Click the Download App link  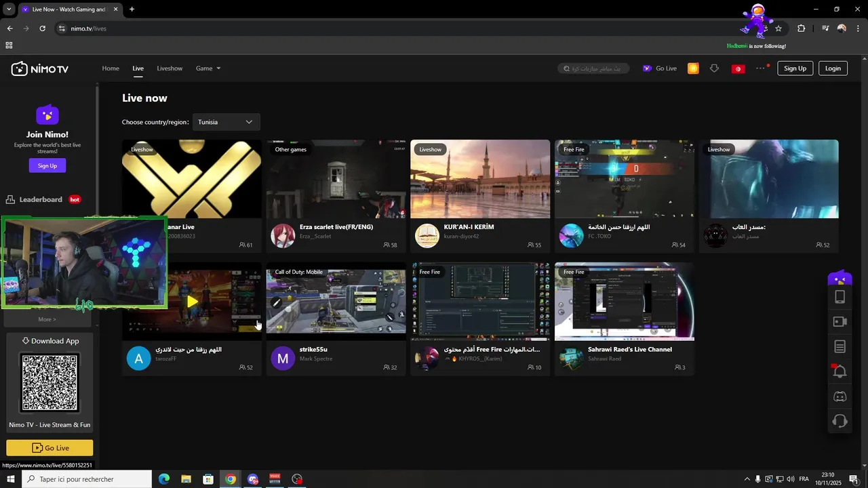(x=50, y=341)
